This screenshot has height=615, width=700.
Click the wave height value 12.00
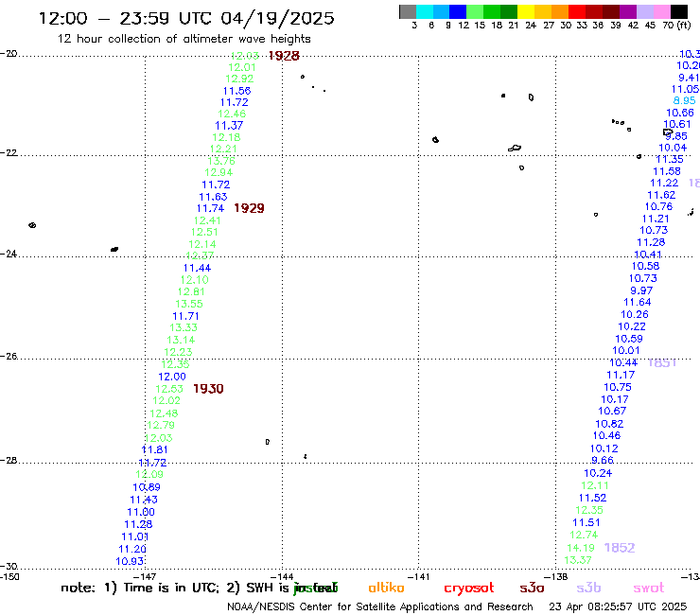pyautogui.click(x=172, y=377)
